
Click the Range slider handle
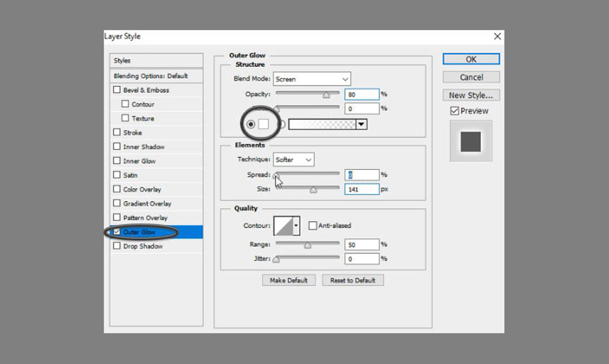tap(308, 245)
